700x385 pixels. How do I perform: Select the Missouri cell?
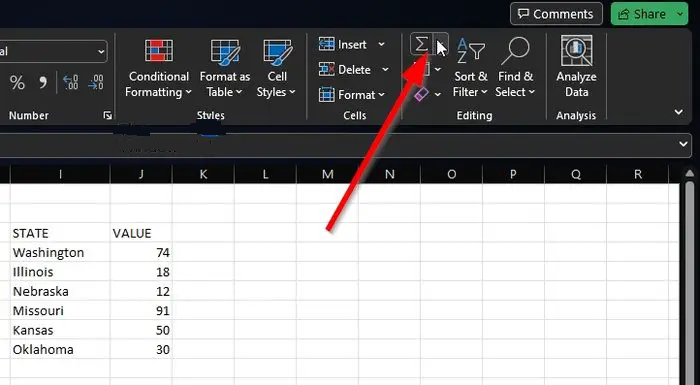click(60, 311)
